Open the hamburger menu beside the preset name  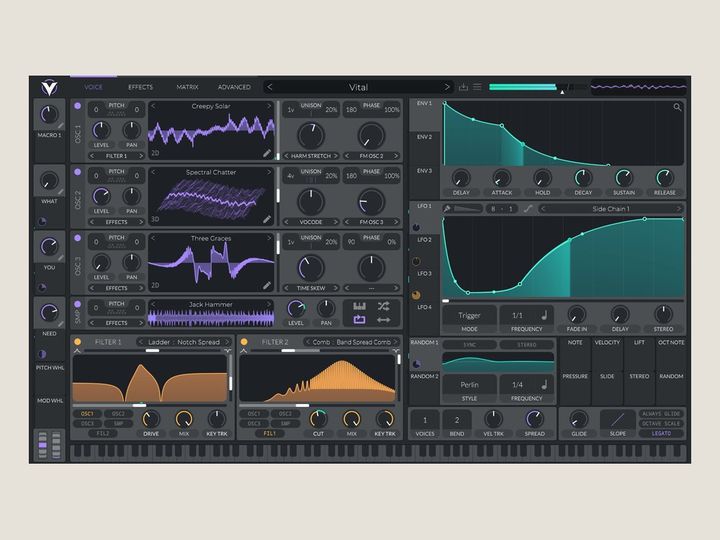(477, 87)
